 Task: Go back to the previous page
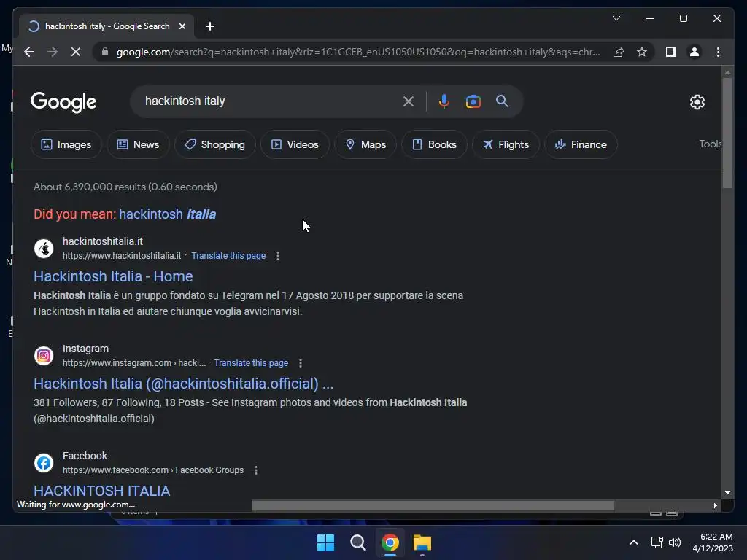(x=29, y=52)
